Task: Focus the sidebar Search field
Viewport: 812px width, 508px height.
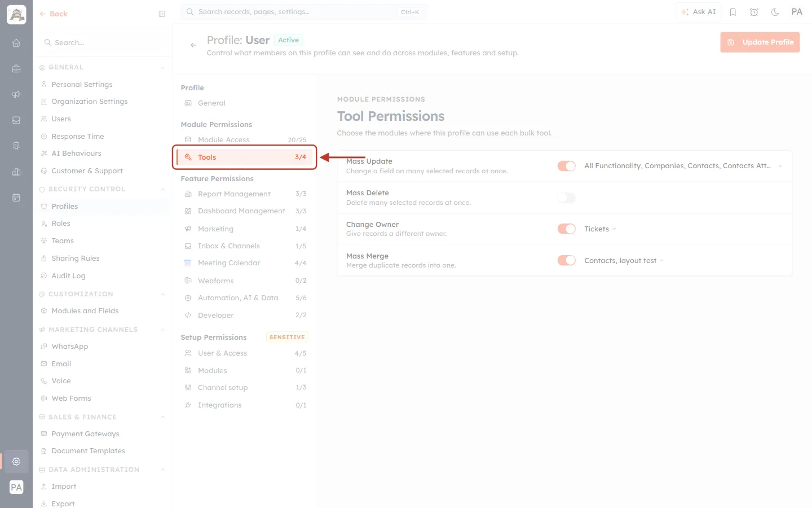Action: 103,43
